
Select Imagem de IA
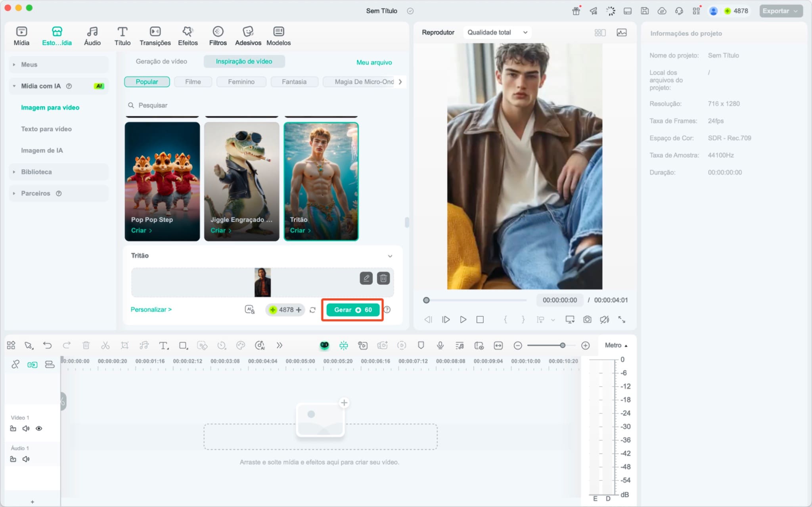(x=42, y=150)
